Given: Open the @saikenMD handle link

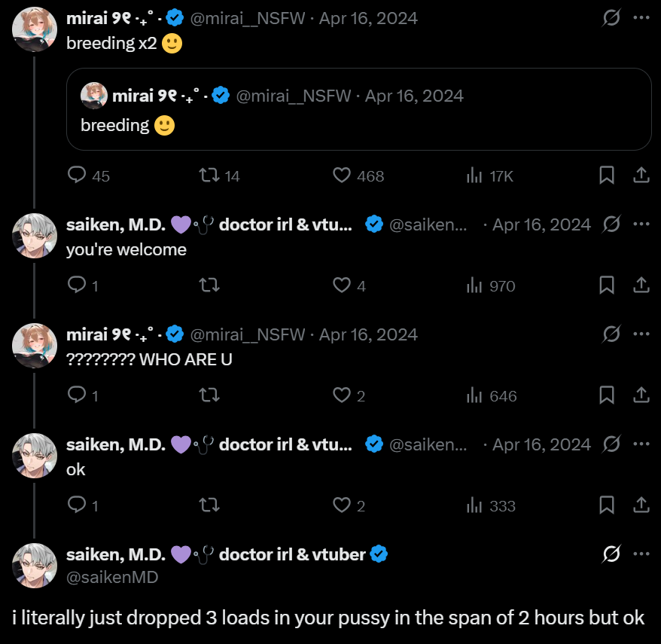Looking at the screenshot, I should click(113, 577).
